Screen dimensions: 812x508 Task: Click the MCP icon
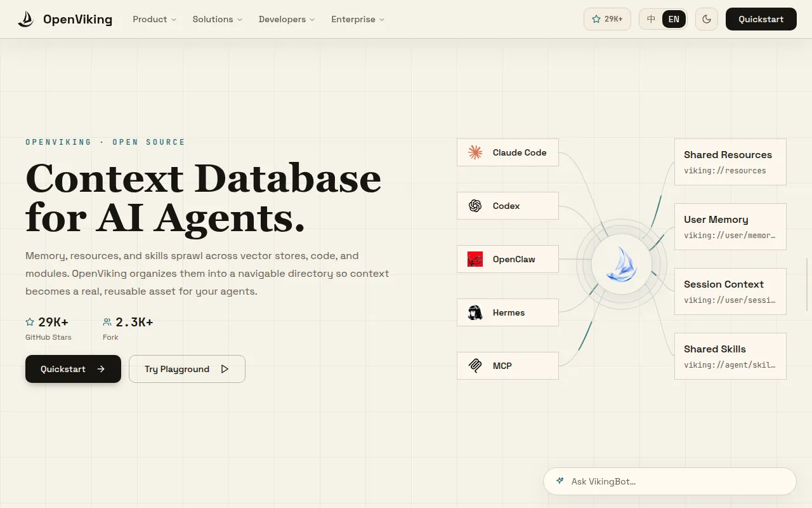[475, 366]
